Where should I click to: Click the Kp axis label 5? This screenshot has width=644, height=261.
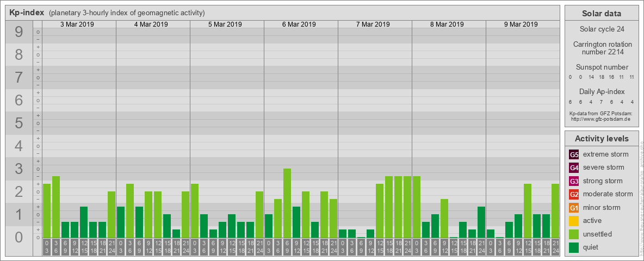[x=19, y=123]
